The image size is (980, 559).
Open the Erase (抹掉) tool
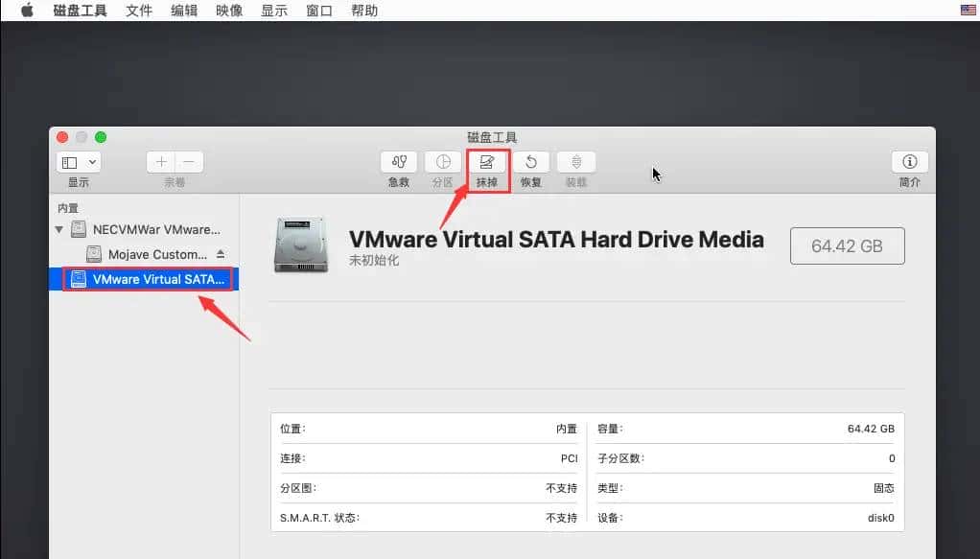click(x=486, y=162)
